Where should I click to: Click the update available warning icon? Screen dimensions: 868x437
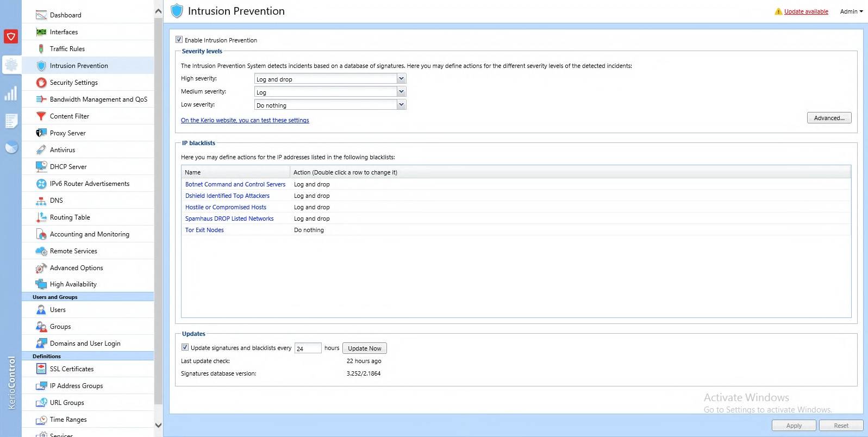point(778,11)
